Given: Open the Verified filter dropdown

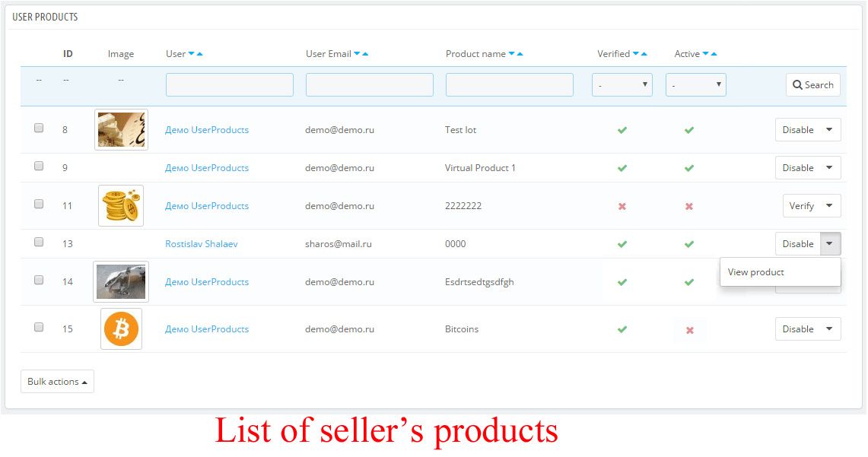Looking at the screenshot, I should tap(622, 85).
